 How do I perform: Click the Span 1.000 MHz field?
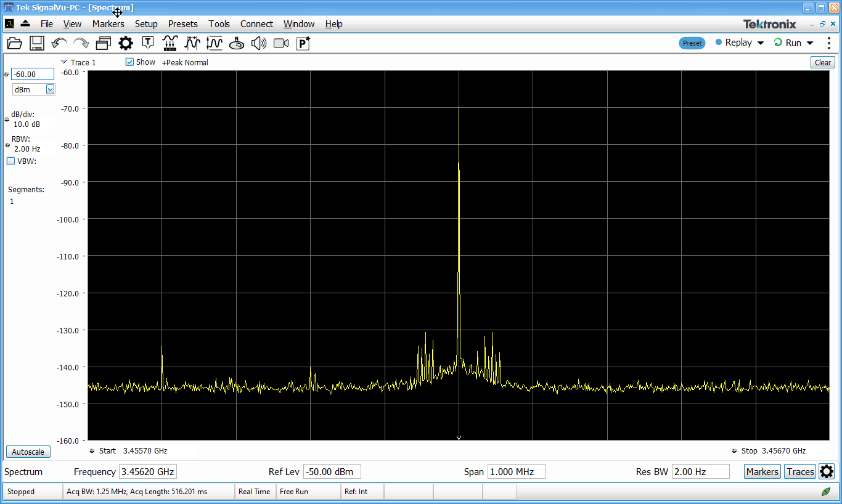coord(517,472)
